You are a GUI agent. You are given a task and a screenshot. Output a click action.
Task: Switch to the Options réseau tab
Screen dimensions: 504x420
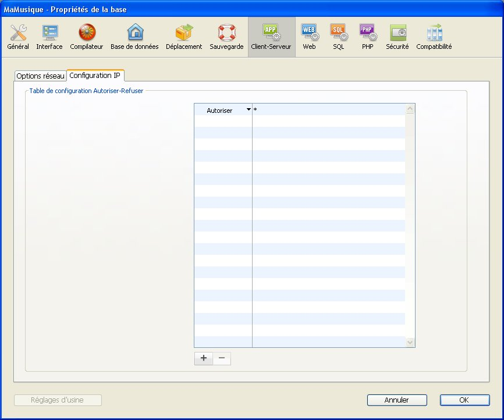(x=40, y=76)
